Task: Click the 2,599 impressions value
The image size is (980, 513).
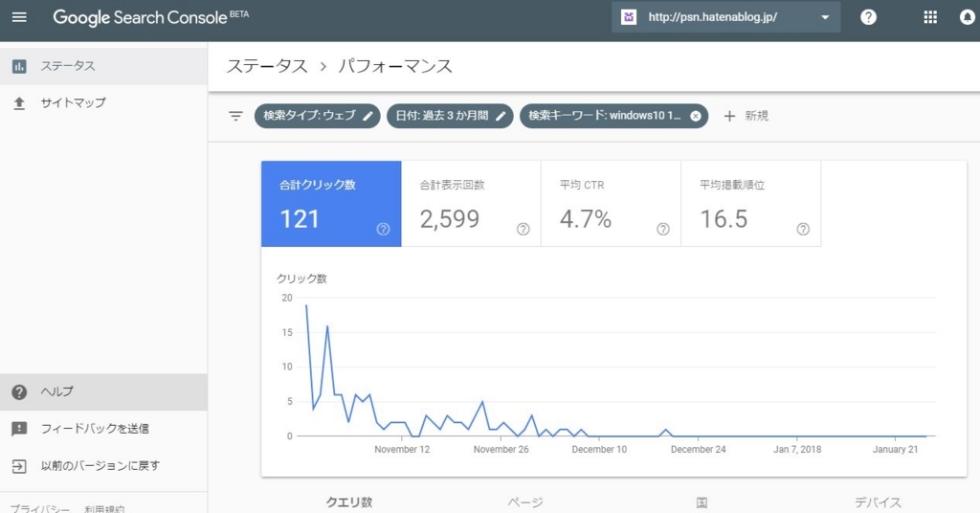Action: [x=450, y=219]
